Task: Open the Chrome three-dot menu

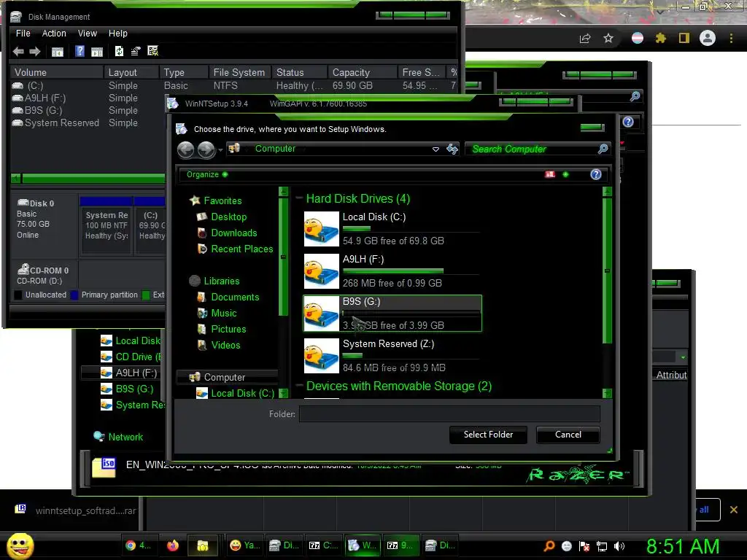Action: coord(731,38)
